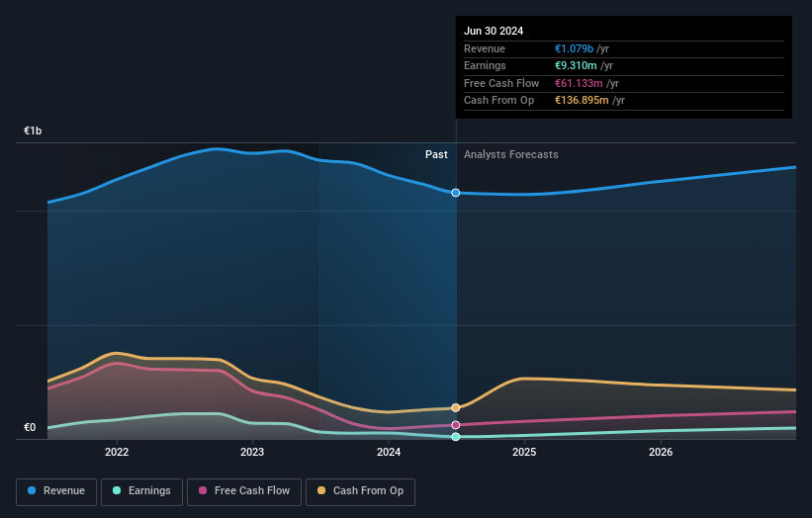Click the 2023 x-axis label
This screenshot has height=518, width=812.
(252, 452)
